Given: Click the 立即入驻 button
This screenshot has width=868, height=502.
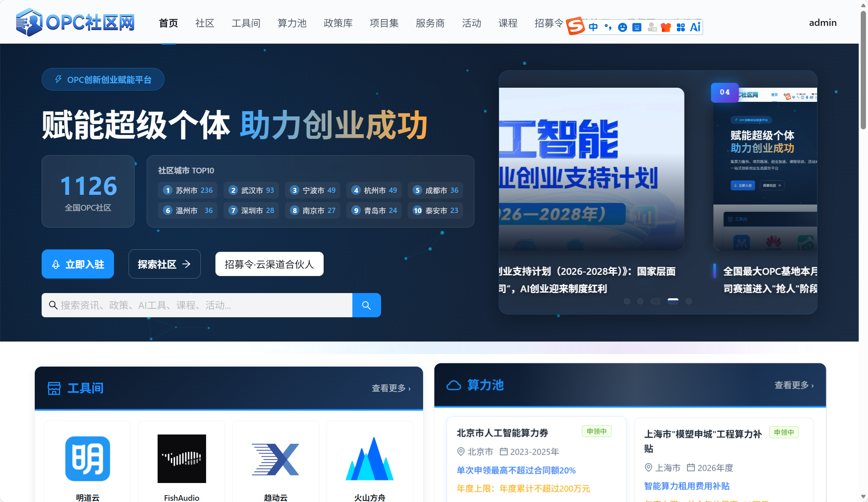Looking at the screenshot, I should [78, 264].
